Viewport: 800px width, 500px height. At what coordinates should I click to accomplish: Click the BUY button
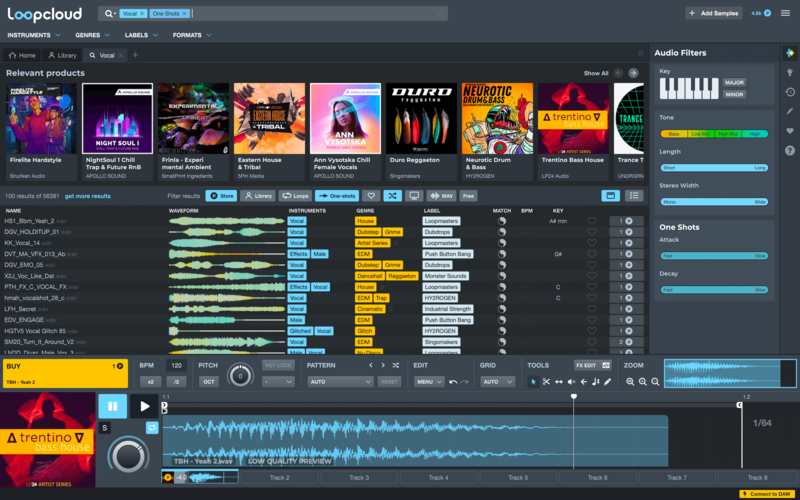click(65, 373)
